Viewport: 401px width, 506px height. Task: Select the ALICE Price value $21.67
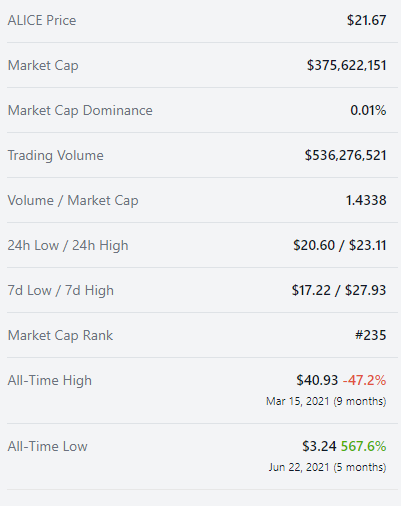point(366,20)
